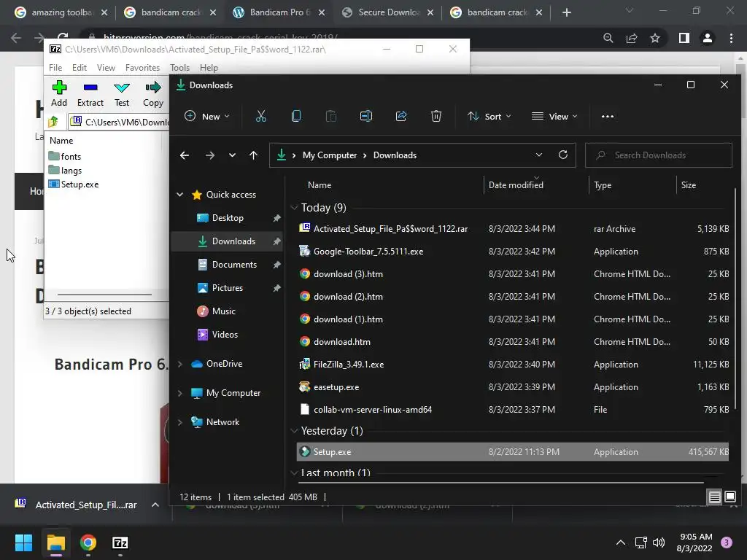Screen dimensions: 747x560
Task: Go back in Explorer navigation
Action: pyautogui.click(x=185, y=155)
